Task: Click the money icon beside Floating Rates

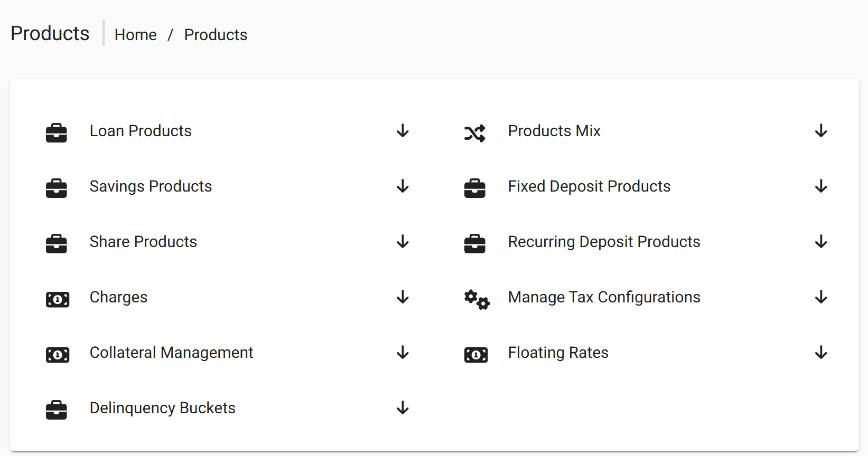Action: pos(476,355)
